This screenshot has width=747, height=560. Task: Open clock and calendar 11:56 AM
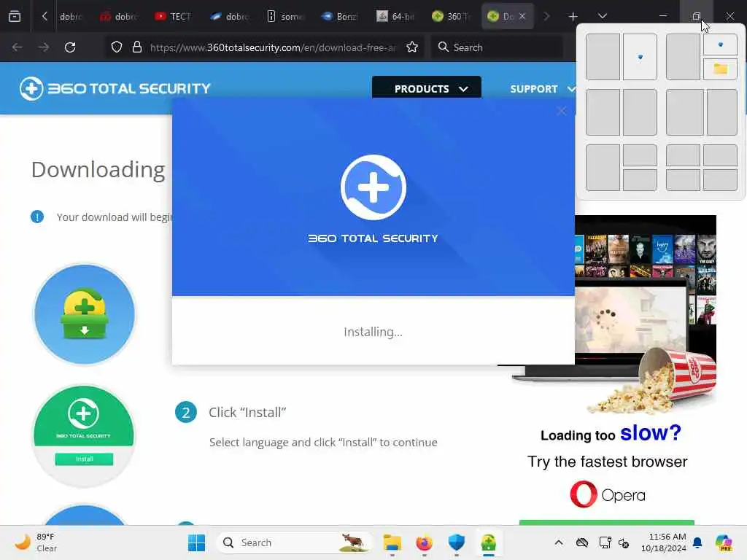pos(663,542)
